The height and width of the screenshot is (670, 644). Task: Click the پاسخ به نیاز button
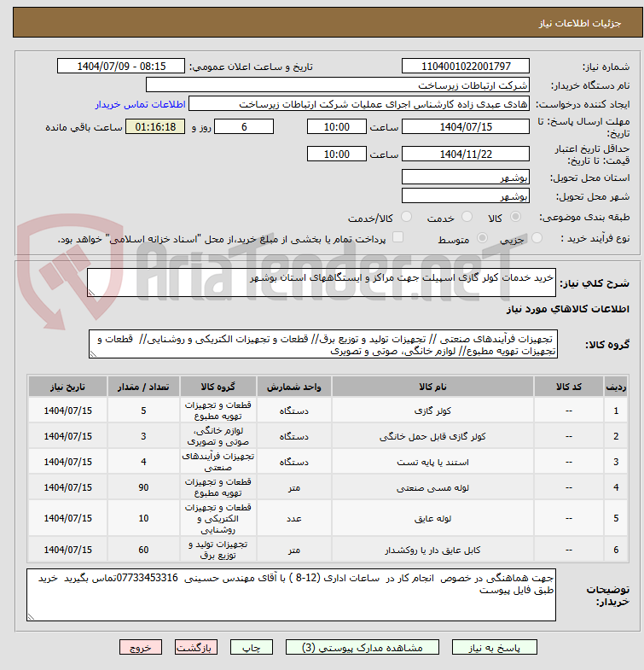494,647
